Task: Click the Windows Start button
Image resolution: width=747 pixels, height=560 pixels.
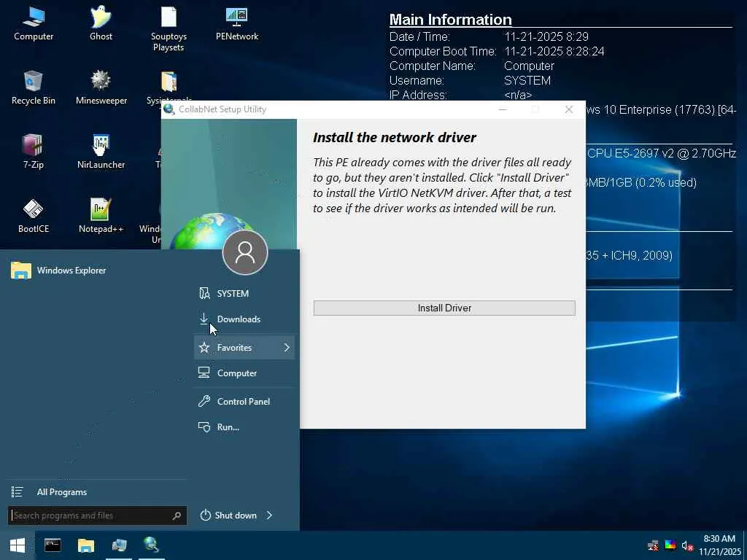Action: (18, 545)
